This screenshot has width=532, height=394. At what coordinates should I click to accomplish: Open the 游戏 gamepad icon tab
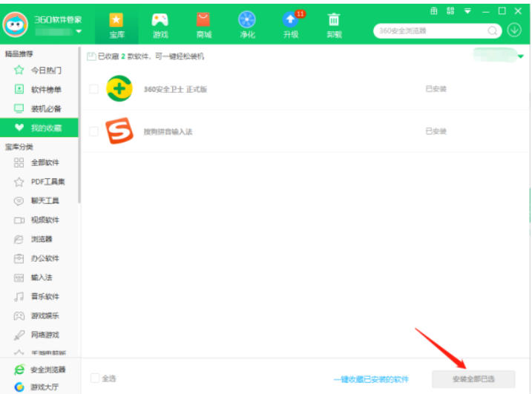click(160, 24)
